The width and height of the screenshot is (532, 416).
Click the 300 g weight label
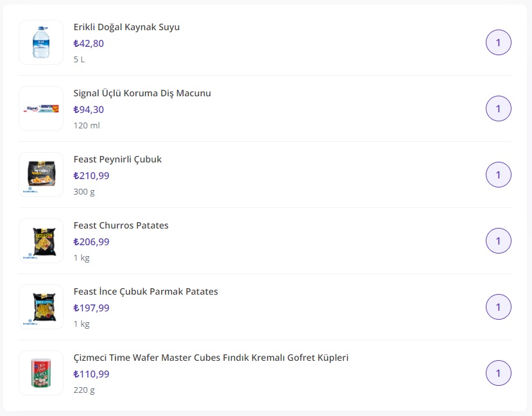click(84, 192)
